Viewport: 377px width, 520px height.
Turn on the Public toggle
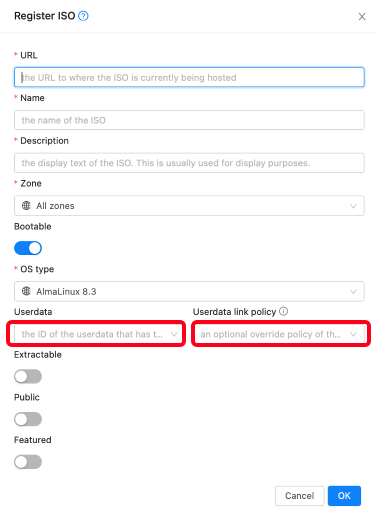tap(28, 419)
